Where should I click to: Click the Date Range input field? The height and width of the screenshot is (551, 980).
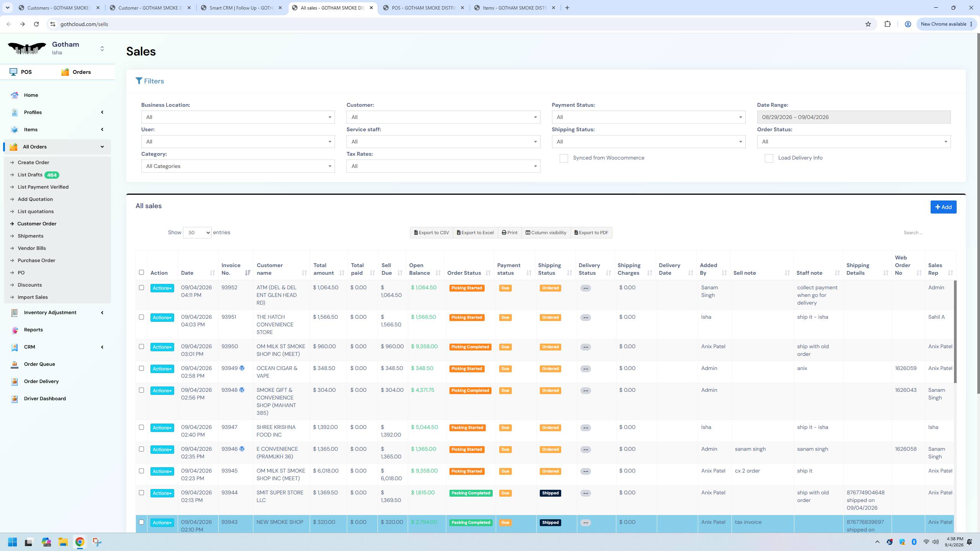click(854, 117)
